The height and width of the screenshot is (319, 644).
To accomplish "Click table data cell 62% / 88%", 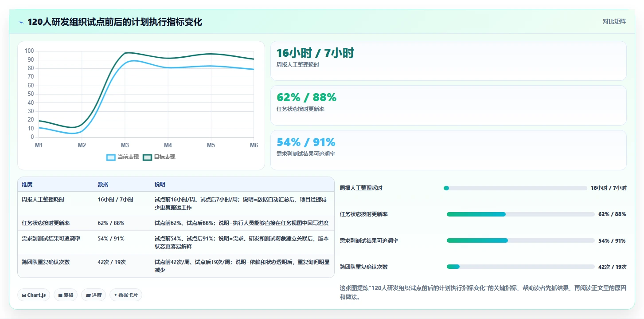I will (111, 223).
